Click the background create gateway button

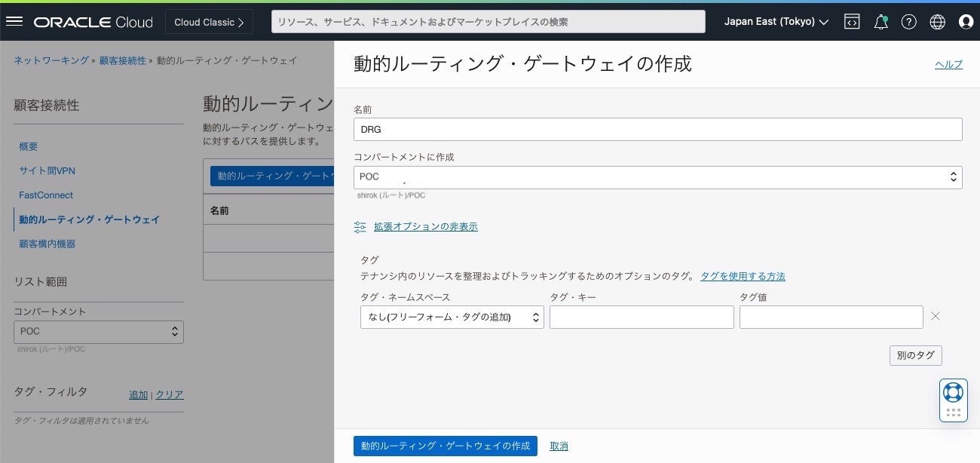272,176
